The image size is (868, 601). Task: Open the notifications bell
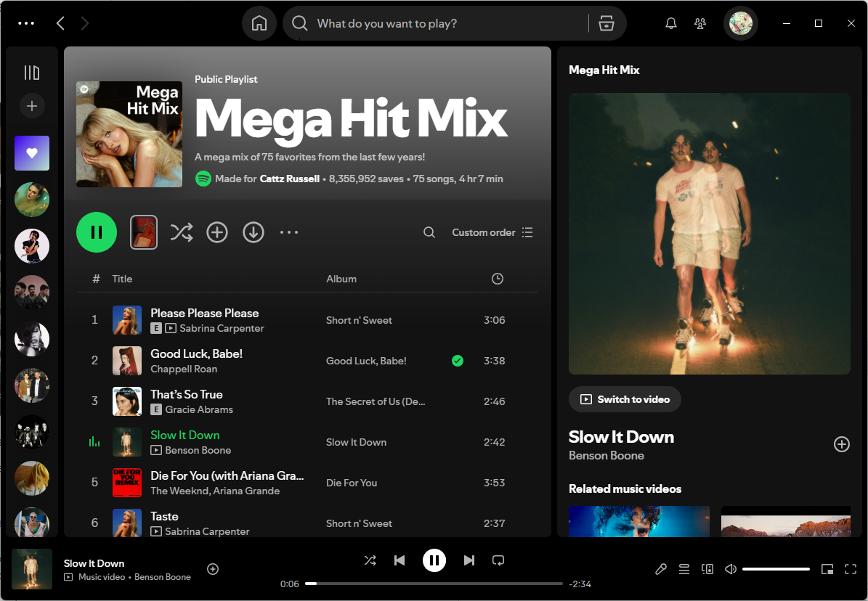(x=670, y=23)
